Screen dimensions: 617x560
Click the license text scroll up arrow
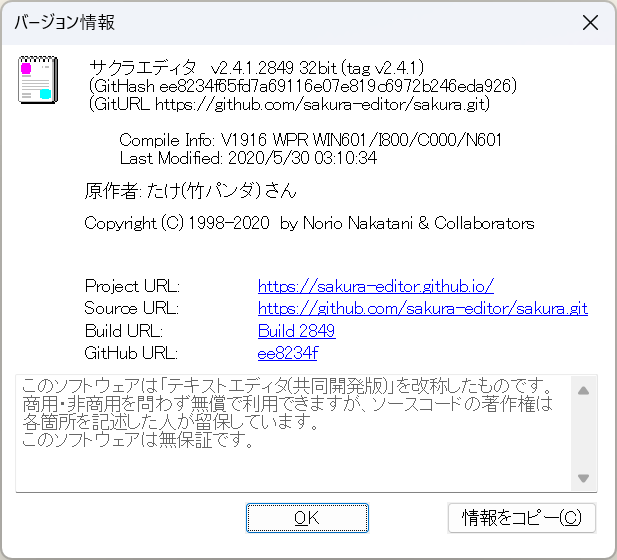point(584,391)
